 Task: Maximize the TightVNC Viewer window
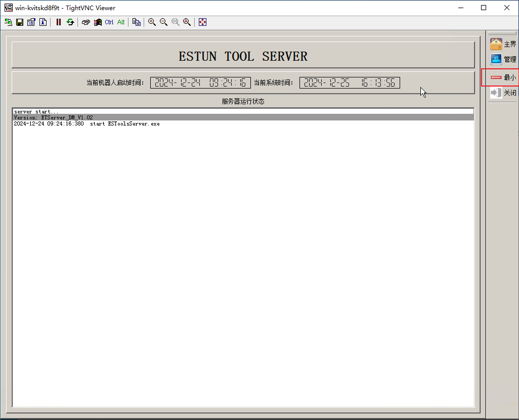[484, 8]
